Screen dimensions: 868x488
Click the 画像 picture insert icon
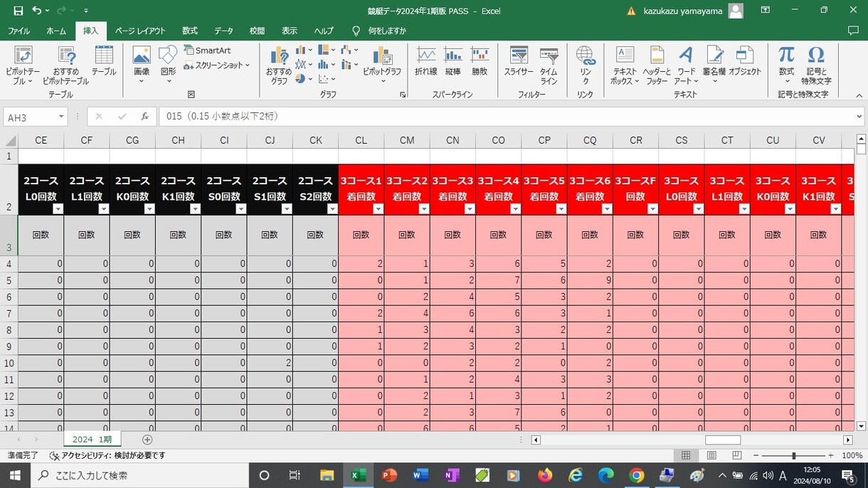142,55
